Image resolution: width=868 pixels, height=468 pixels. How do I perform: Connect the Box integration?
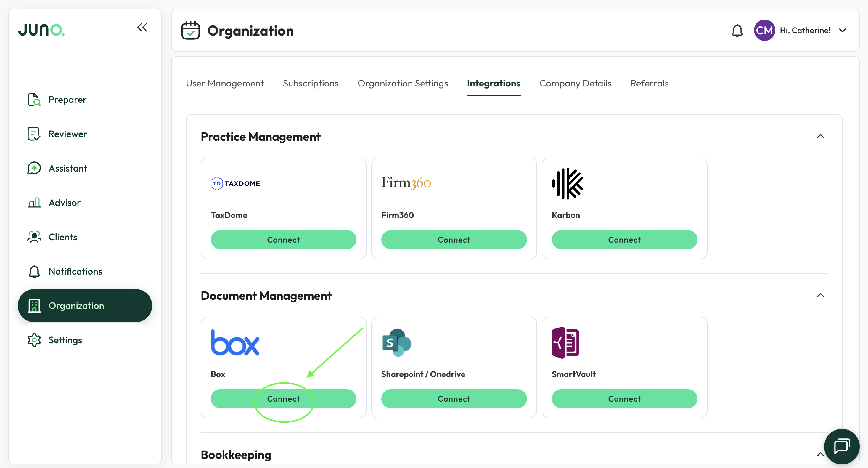[x=283, y=399]
